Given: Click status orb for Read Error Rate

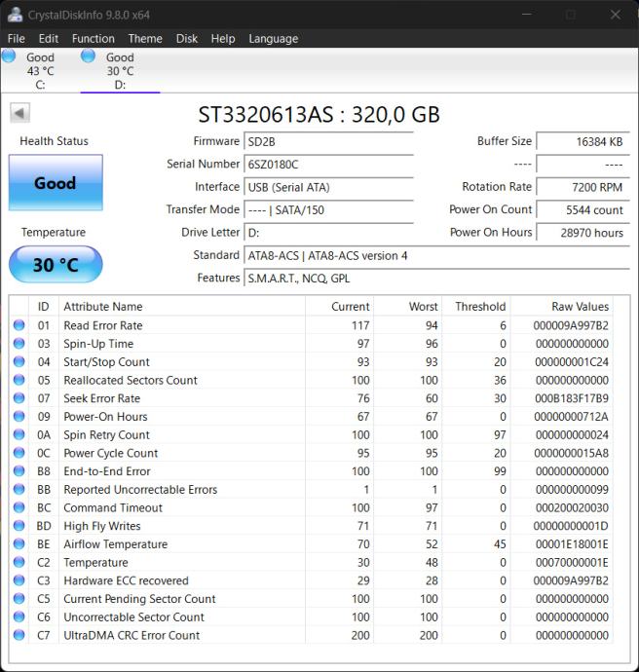Looking at the screenshot, I should pyautogui.click(x=19, y=325).
